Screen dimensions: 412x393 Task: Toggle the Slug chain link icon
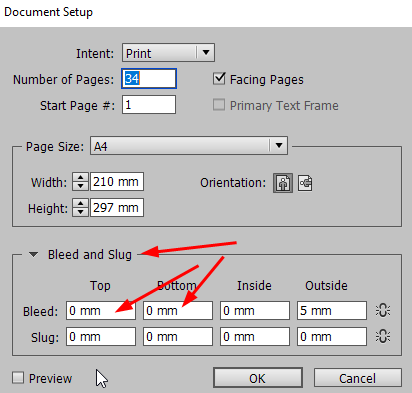coord(383,336)
